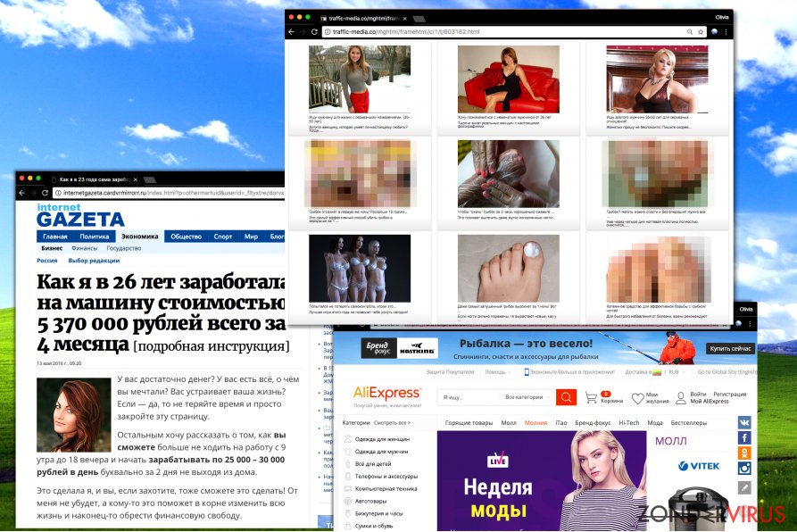
Task: Click magnifier icon in traffic-media address bar
Action: 690,31
